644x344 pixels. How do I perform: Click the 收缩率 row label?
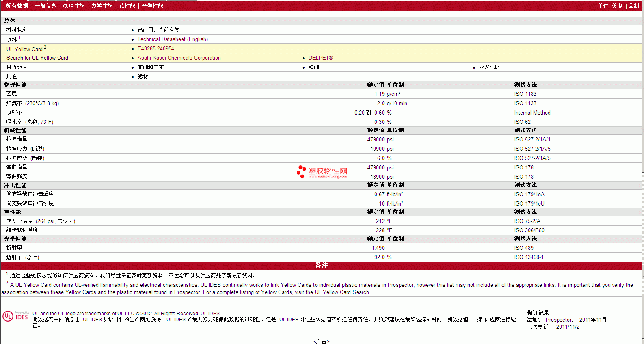tap(14, 113)
